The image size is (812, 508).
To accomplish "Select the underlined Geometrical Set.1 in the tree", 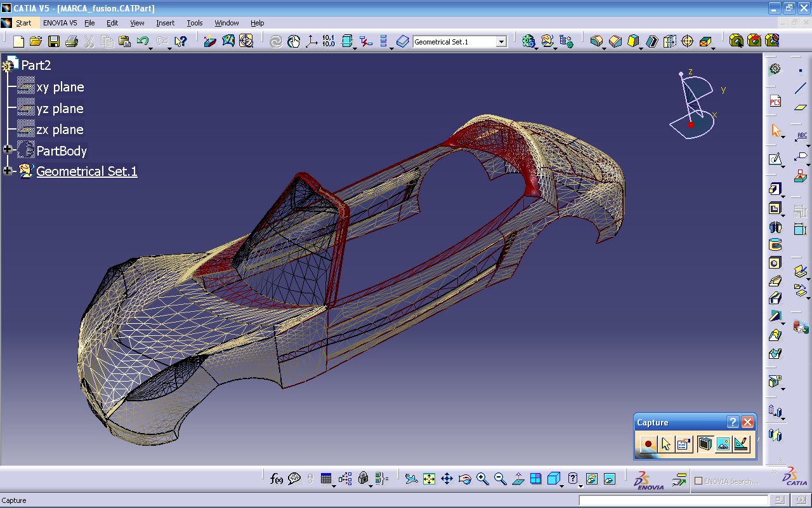I will (87, 171).
